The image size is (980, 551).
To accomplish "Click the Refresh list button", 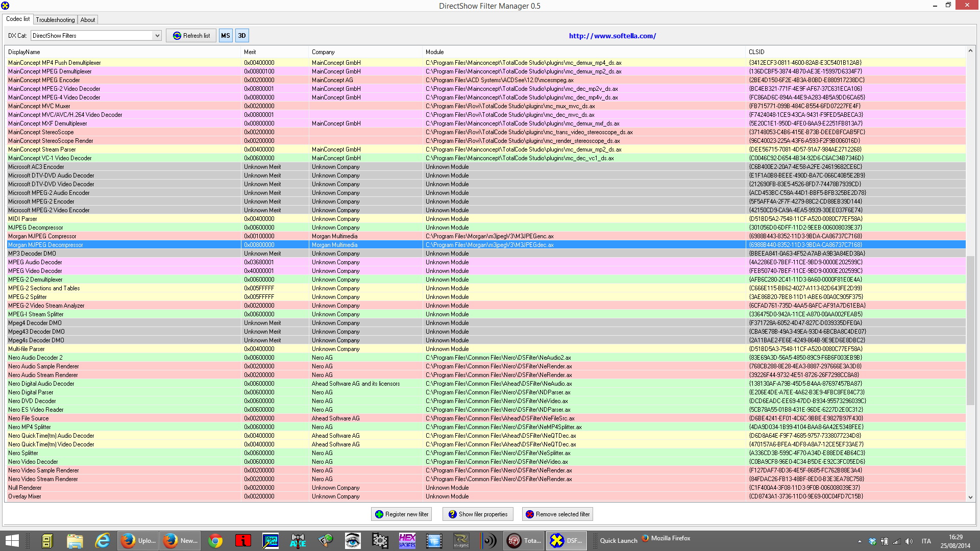I will [191, 36].
